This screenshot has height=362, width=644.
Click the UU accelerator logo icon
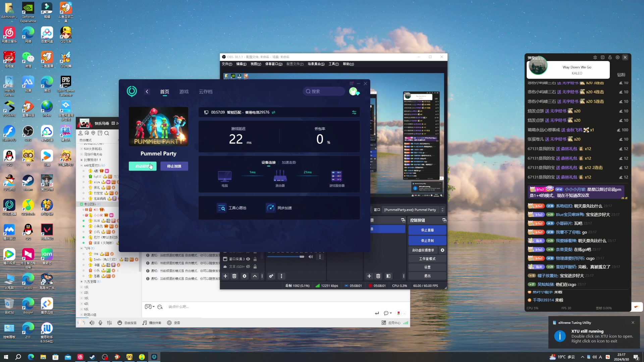[x=131, y=91]
